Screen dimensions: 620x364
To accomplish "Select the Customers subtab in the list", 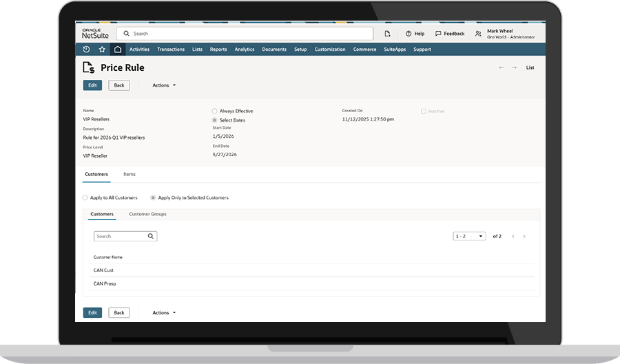I will (102, 214).
